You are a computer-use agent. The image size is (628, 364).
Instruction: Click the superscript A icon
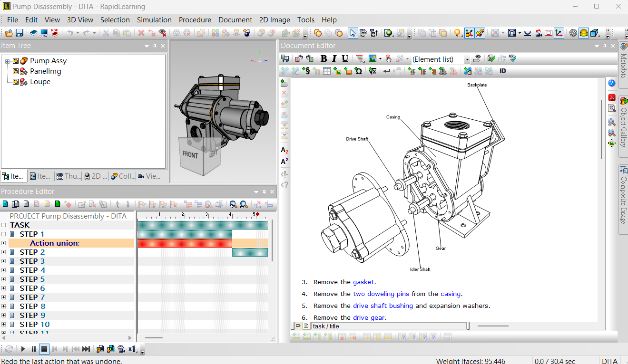tap(285, 162)
